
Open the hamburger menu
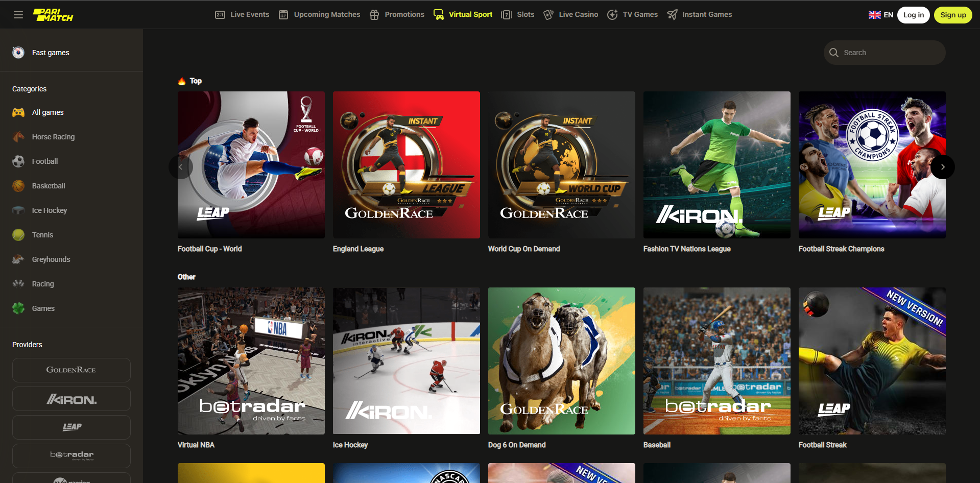click(18, 15)
